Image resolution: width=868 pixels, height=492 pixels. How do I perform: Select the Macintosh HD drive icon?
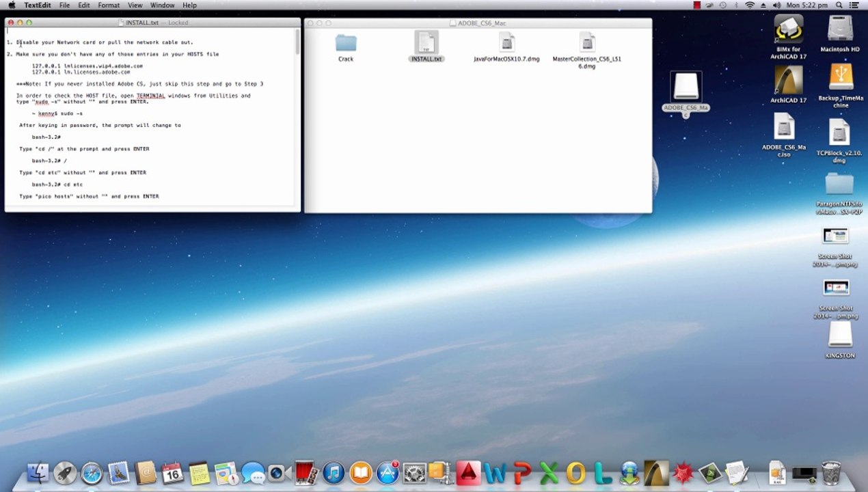[840, 29]
